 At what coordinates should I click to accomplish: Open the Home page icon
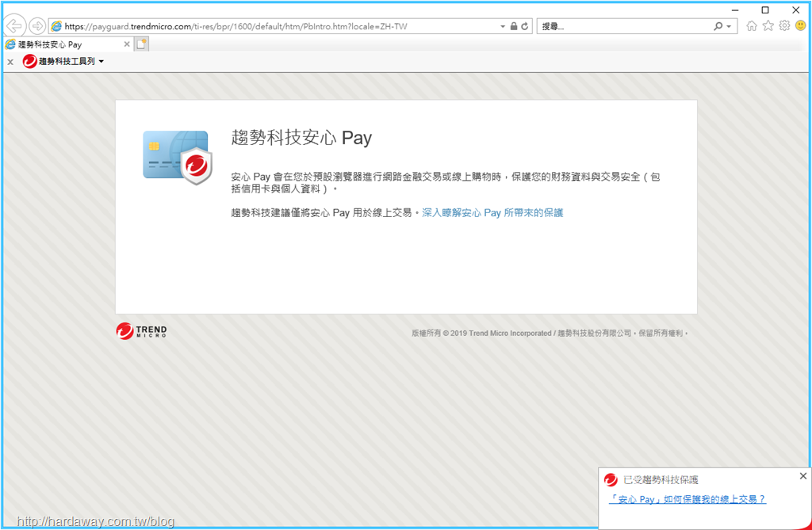point(752,25)
